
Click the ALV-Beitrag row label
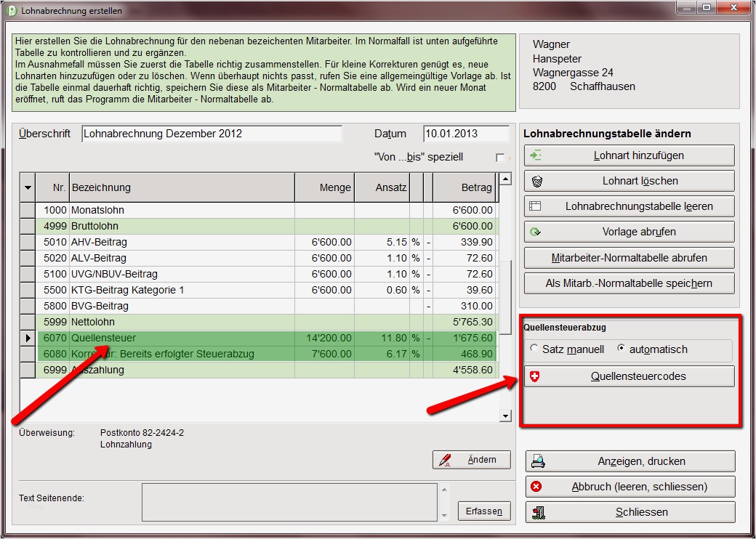click(98, 258)
